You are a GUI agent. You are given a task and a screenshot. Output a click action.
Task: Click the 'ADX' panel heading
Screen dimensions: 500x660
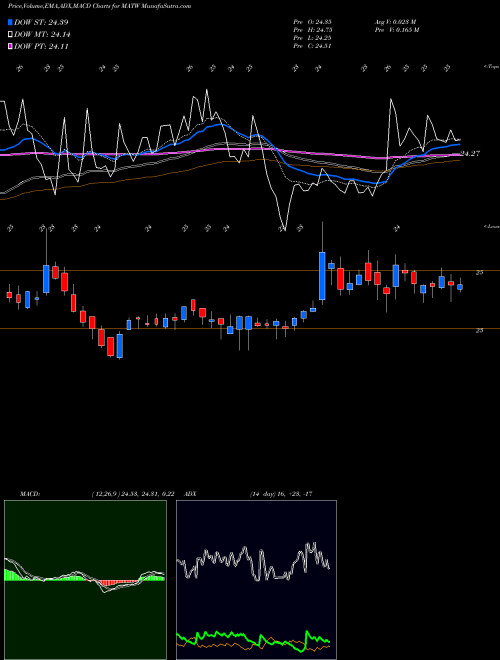(191, 494)
